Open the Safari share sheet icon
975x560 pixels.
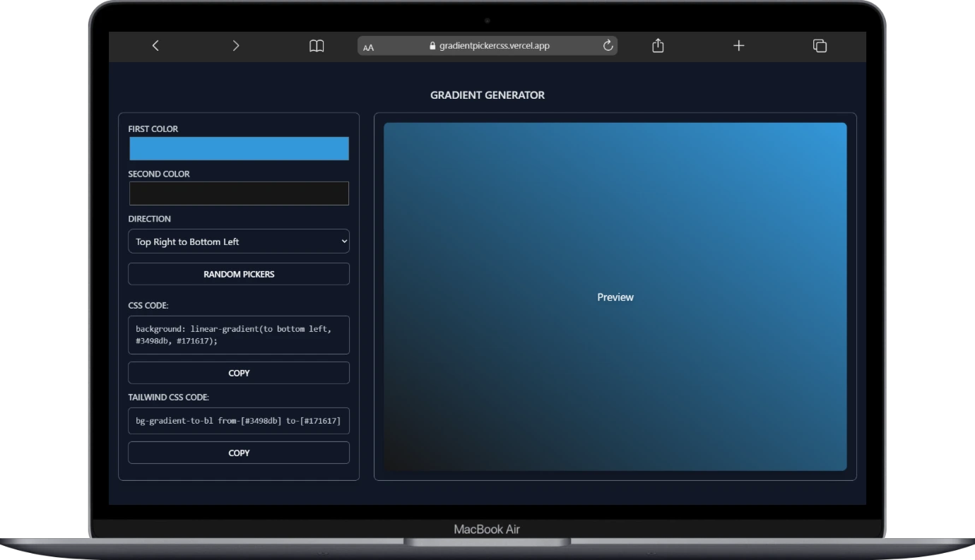(658, 45)
